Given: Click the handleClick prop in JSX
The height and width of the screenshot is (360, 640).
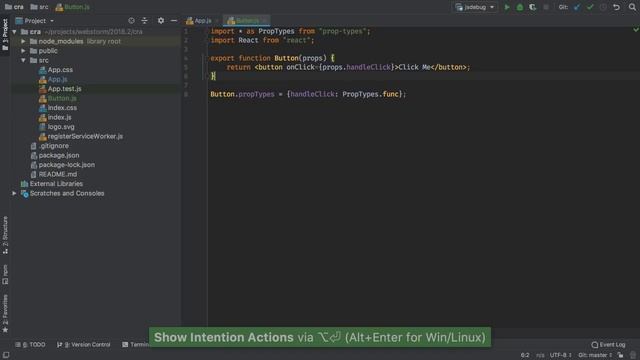Looking at the screenshot, I should [369, 67].
